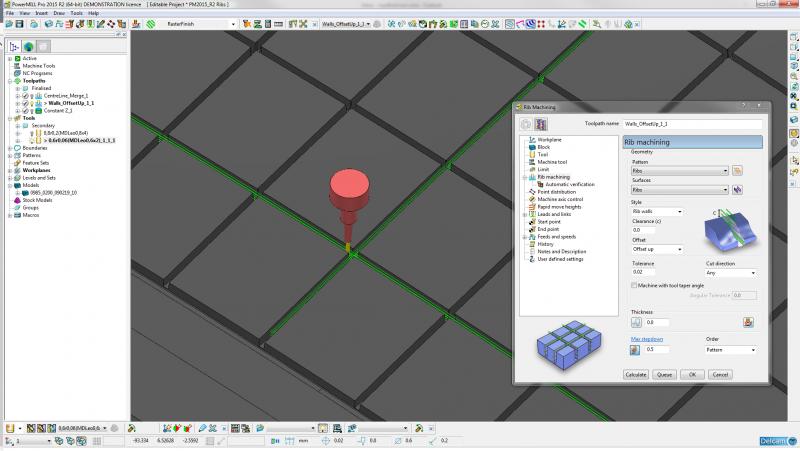This screenshot has height=451, width=800.
Task: Click the Toolpath name input field
Action: 692,124
